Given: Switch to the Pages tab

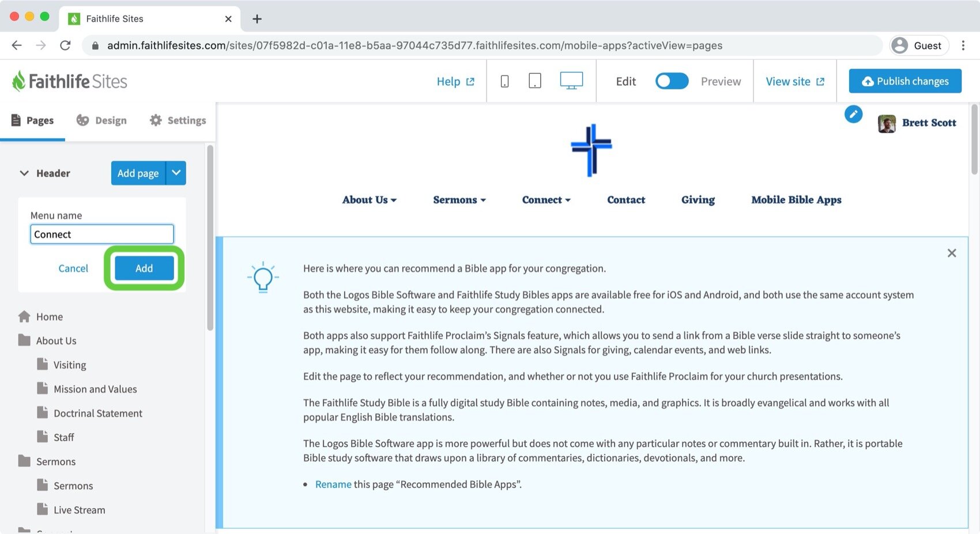Looking at the screenshot, I should pyautogui.click(x=33, y=120).
